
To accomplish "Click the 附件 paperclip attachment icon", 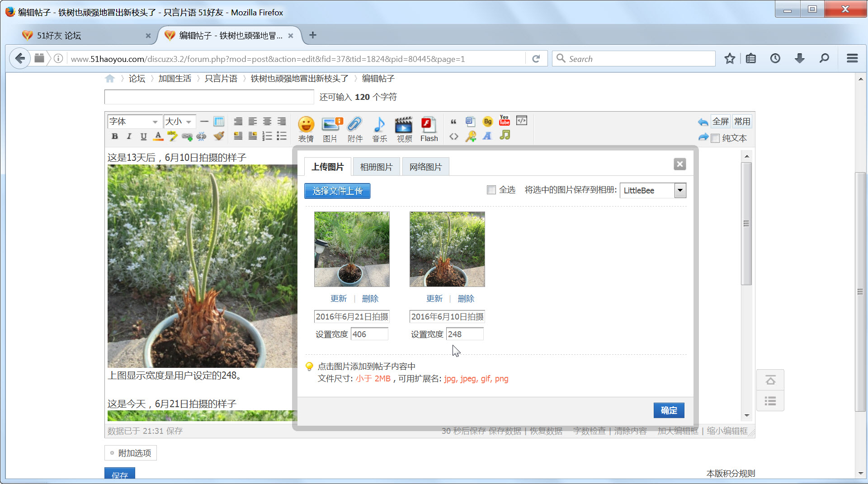I will pos(355,129).
